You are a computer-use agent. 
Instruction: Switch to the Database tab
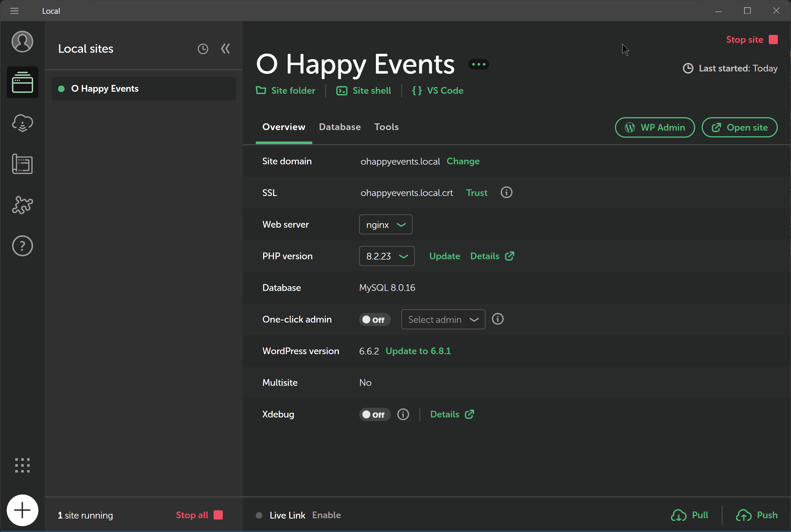click(340, 127)
